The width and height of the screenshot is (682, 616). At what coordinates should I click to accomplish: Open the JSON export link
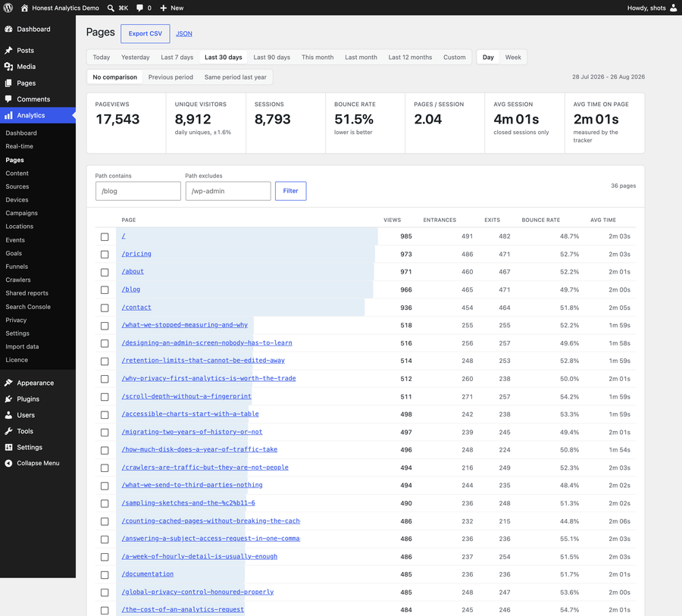point(184,33)
